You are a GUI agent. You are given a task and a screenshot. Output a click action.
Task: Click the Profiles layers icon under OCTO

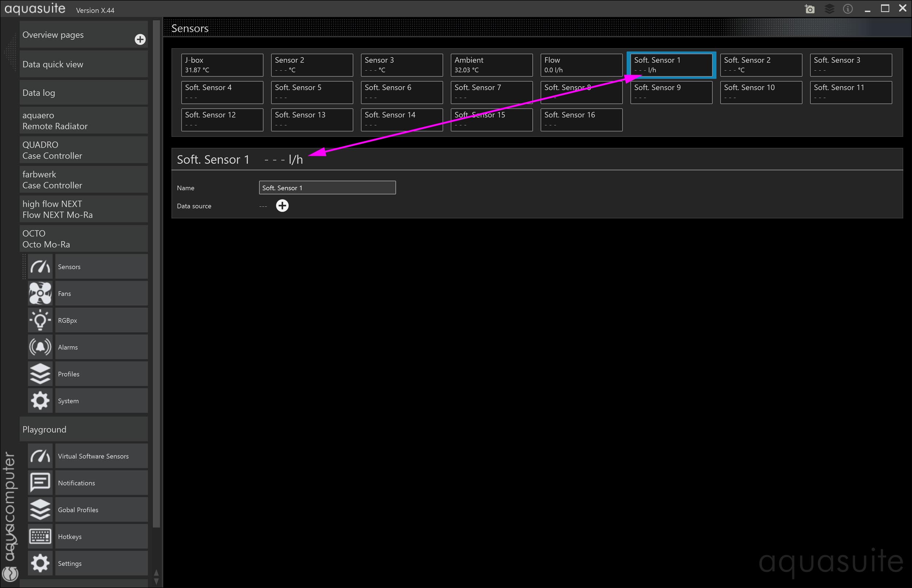(40, 374)
